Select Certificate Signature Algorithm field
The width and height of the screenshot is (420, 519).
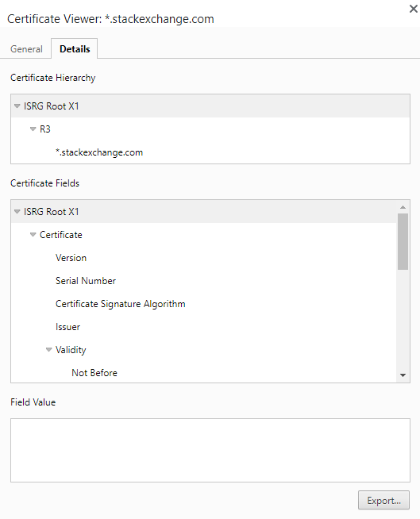click(x=204, y=303)
